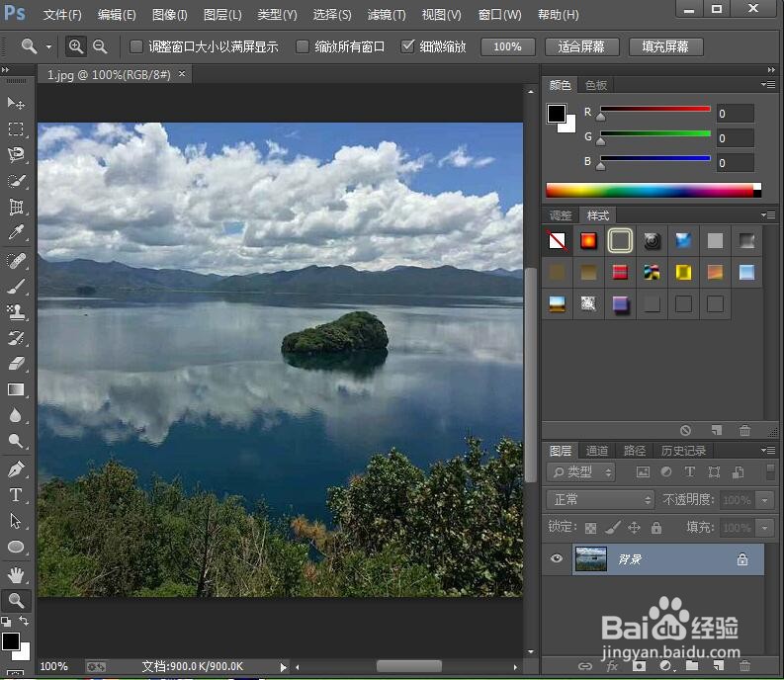The image size is (784, 680).
Task: Click the create new group folder icon
Action: [x=692, y=666]
